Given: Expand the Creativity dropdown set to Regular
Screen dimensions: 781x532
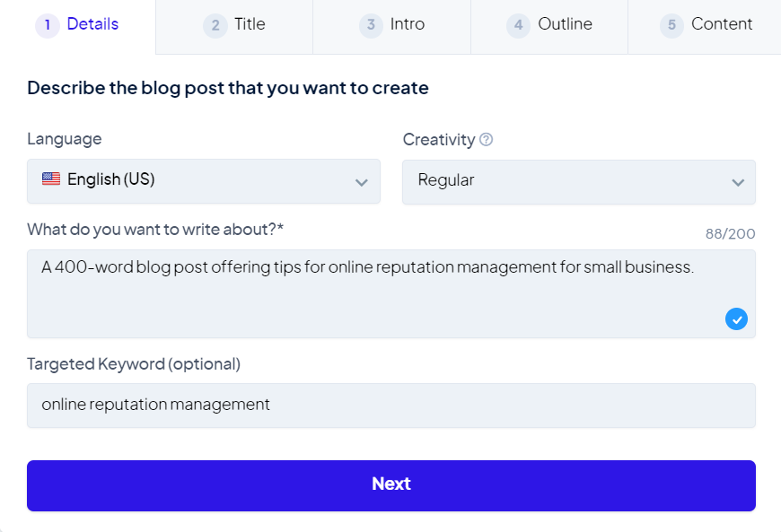Looking at the screenshot, I should (x=578, y=181).
